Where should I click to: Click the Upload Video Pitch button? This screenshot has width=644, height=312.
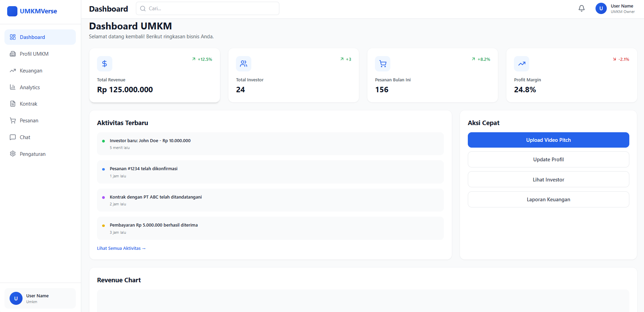click(x=548, y=140)
